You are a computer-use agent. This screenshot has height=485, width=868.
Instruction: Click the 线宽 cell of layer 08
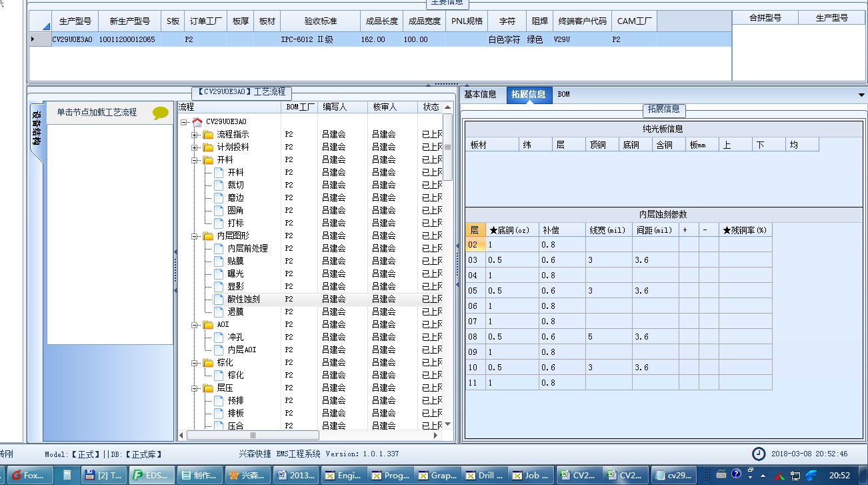click(609, 337)
